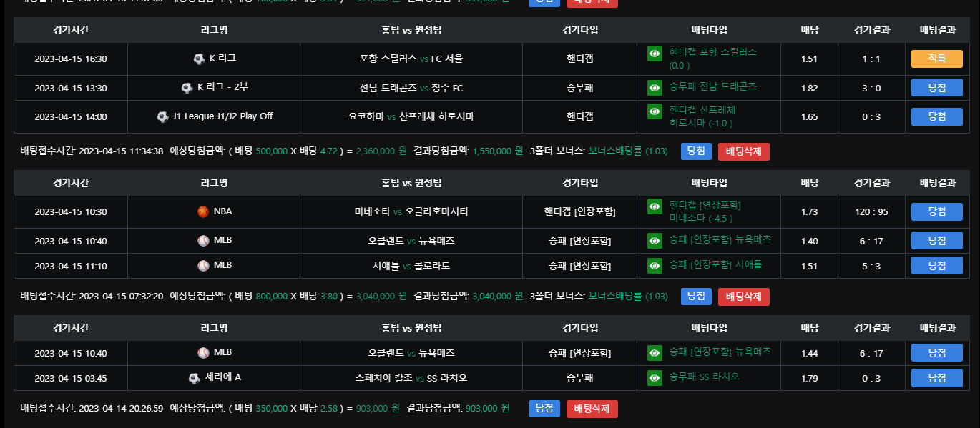Click the MLB baseball icon in 시애틀 vs 콜로라도 row

tap(203, 266)
